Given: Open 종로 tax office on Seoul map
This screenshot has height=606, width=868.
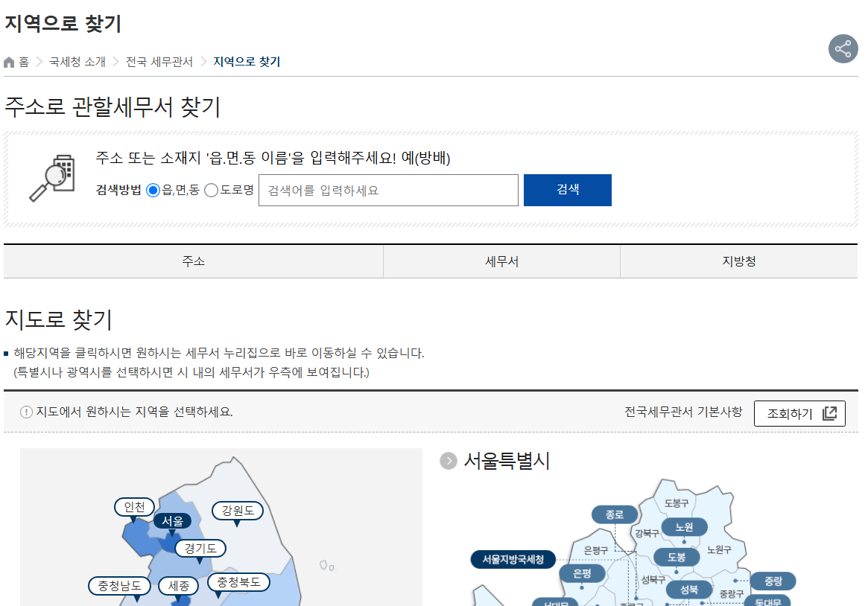Looking at the screenshot, I should coord(615,514).
